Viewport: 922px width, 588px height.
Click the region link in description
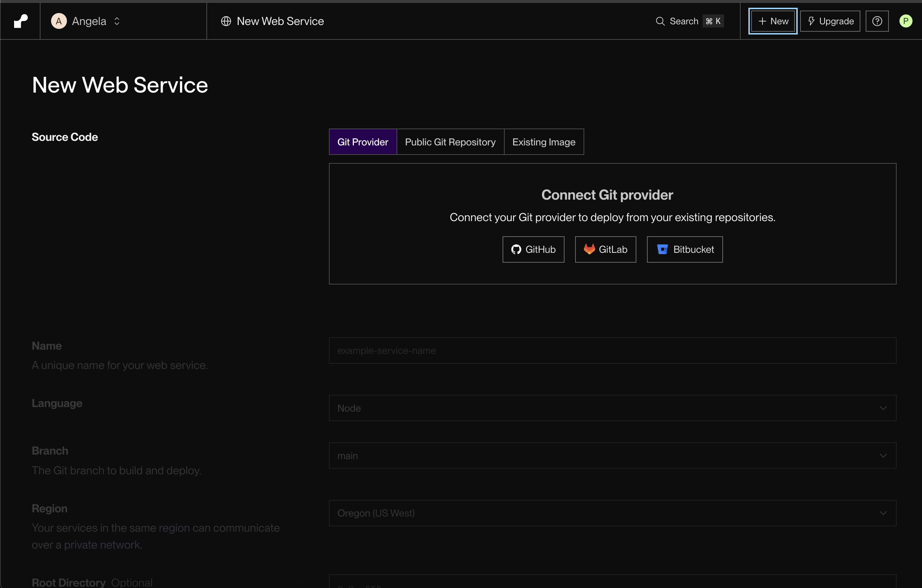[x=174, y=528]
